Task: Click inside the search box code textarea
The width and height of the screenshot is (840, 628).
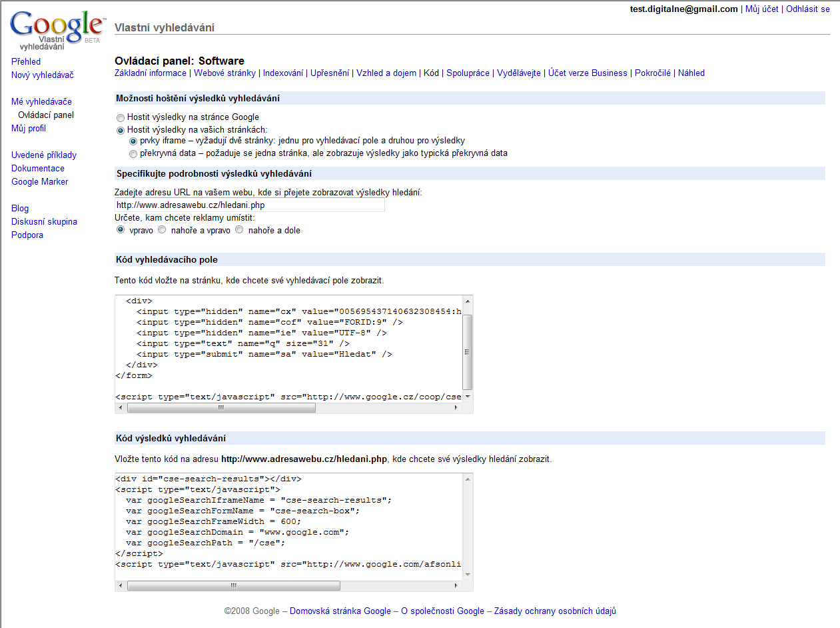Action: coord(288,348)
